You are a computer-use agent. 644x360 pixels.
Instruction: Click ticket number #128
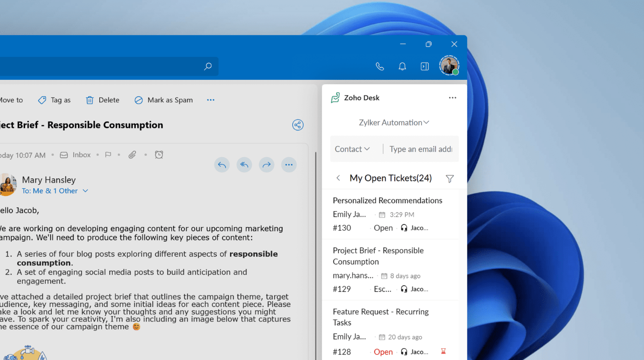342,352
